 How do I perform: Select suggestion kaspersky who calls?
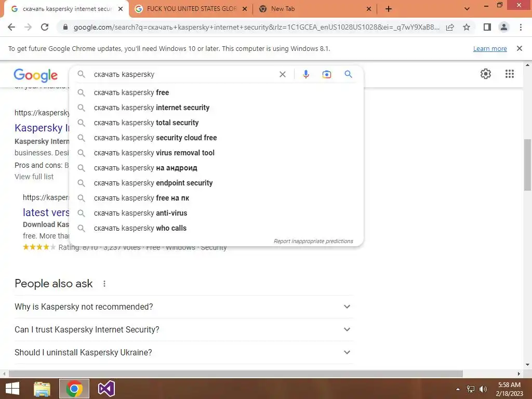pyautogui.click(x=216, y=228)
